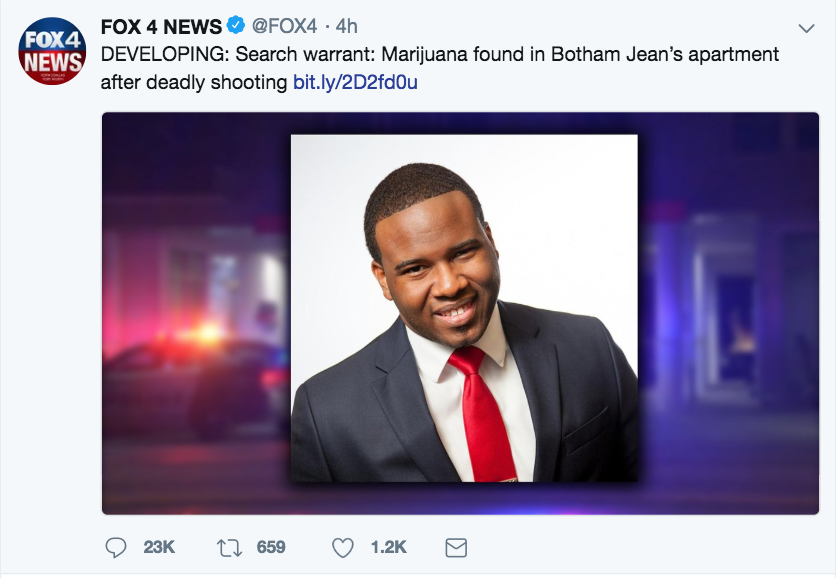Click the 4h timestamp
Image resolution: width=836 pixels, height=578 pixels.
(x=346, y=26)
